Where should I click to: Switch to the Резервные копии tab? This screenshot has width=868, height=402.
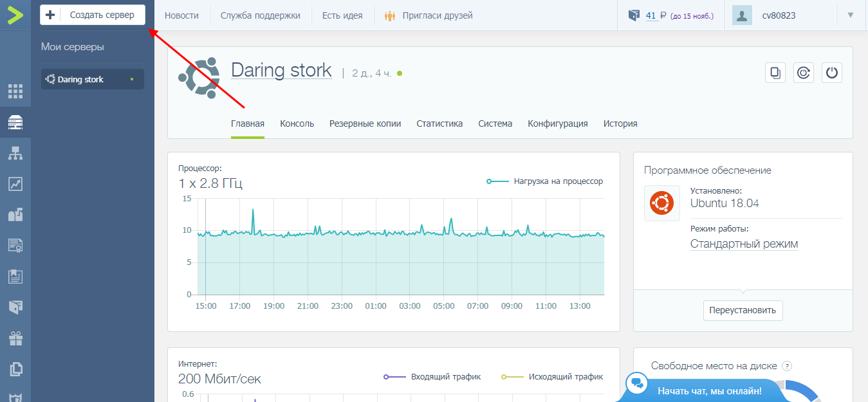(x=365, y=123)
